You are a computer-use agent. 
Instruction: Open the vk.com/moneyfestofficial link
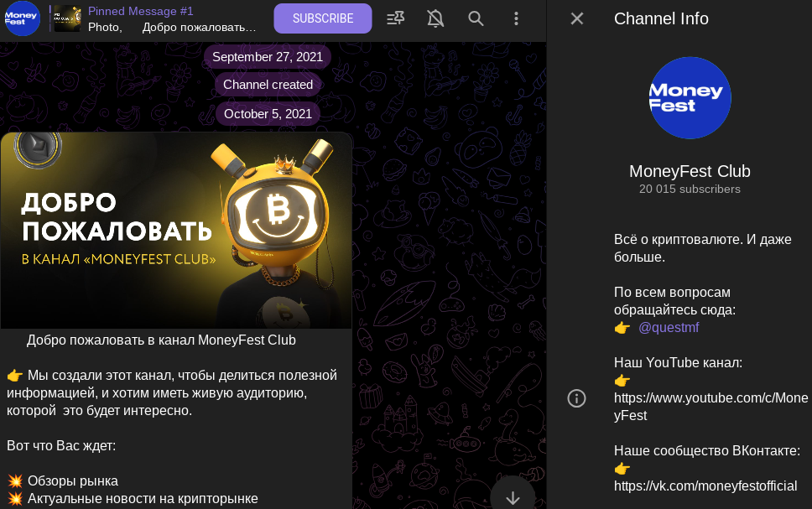coord(705,486)
